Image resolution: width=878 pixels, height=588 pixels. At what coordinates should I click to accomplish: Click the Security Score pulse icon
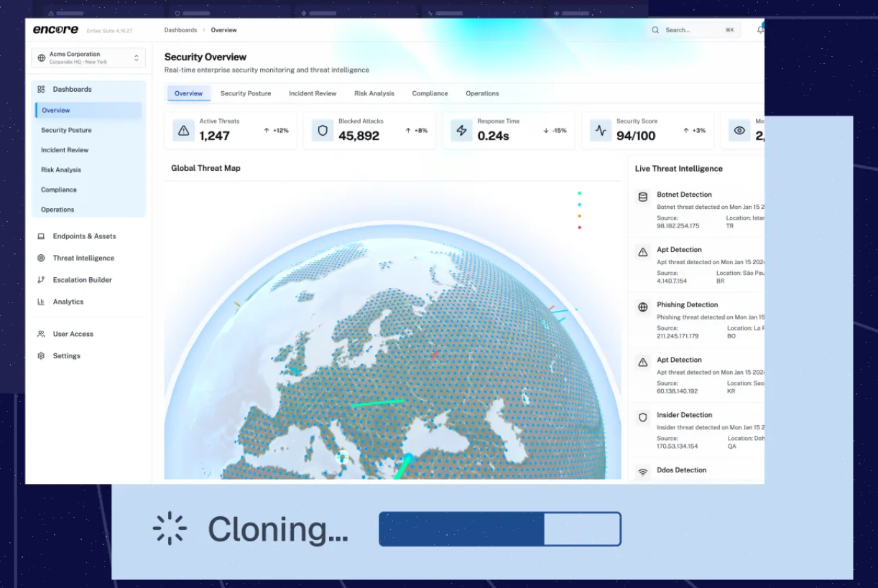tap(601, 131)
